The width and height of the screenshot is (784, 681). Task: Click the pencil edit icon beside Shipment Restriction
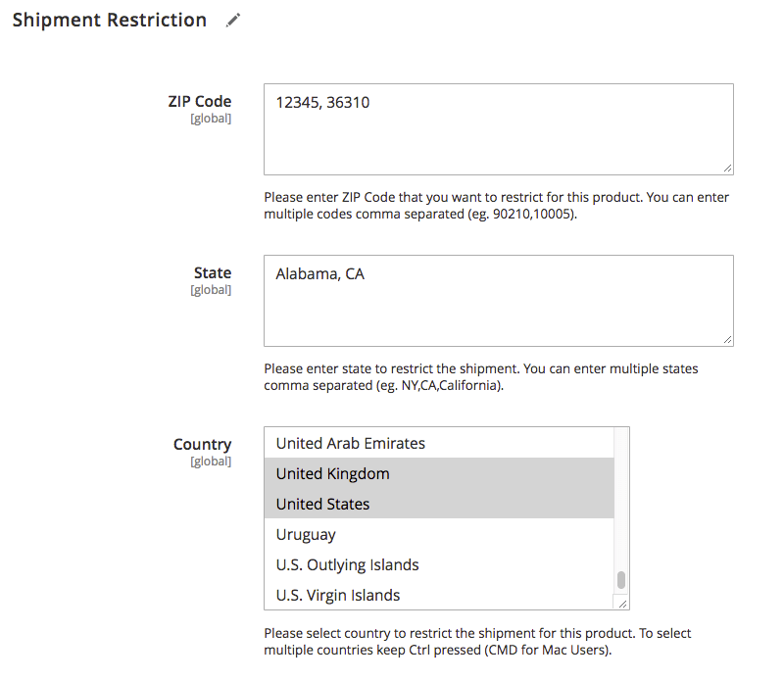pos(232,21)
